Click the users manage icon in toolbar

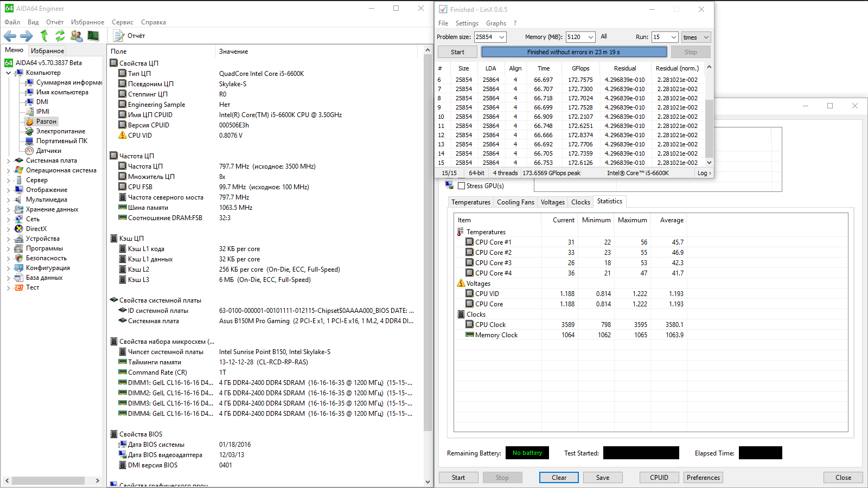76,36
